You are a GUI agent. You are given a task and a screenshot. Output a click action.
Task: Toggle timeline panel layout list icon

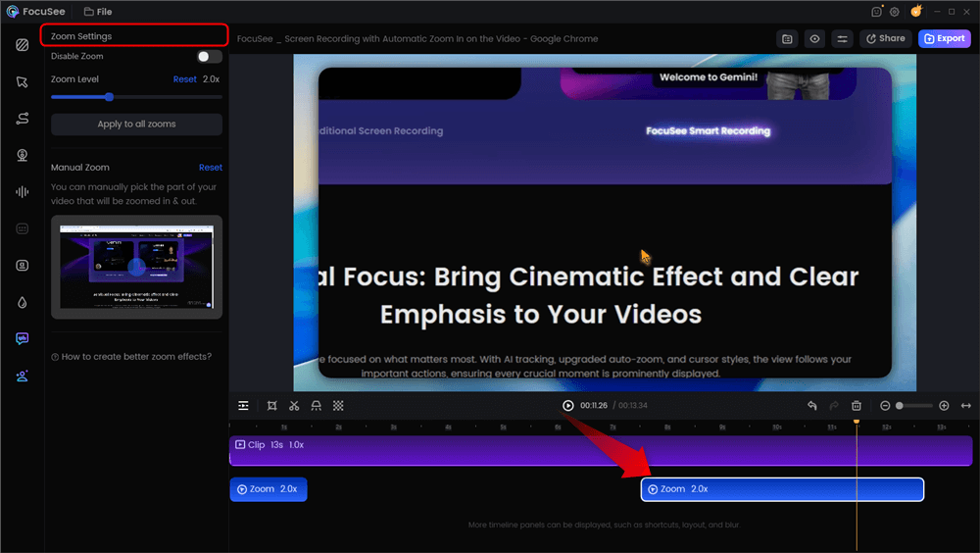tap(243, 406)
